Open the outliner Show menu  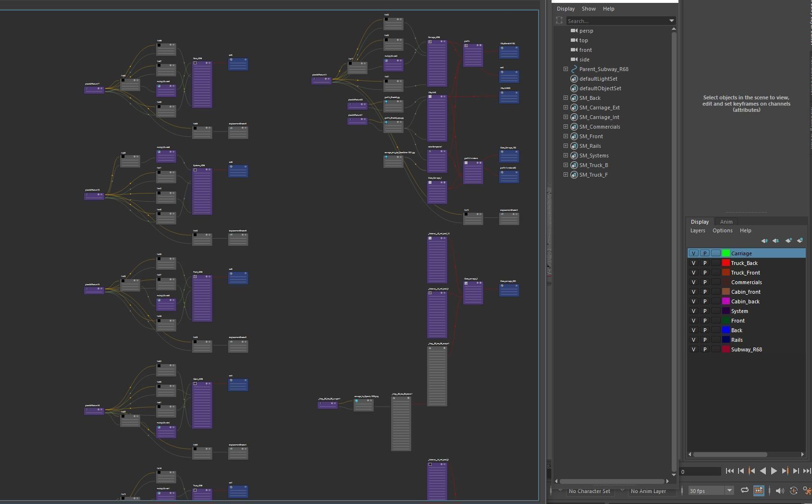point(589,9)
